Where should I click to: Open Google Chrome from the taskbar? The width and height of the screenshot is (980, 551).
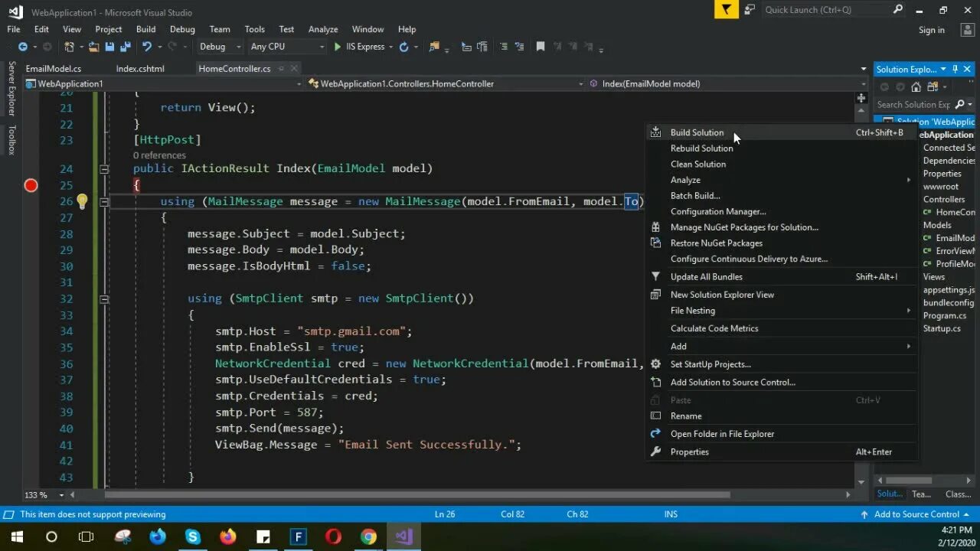(x=368, y=536)
